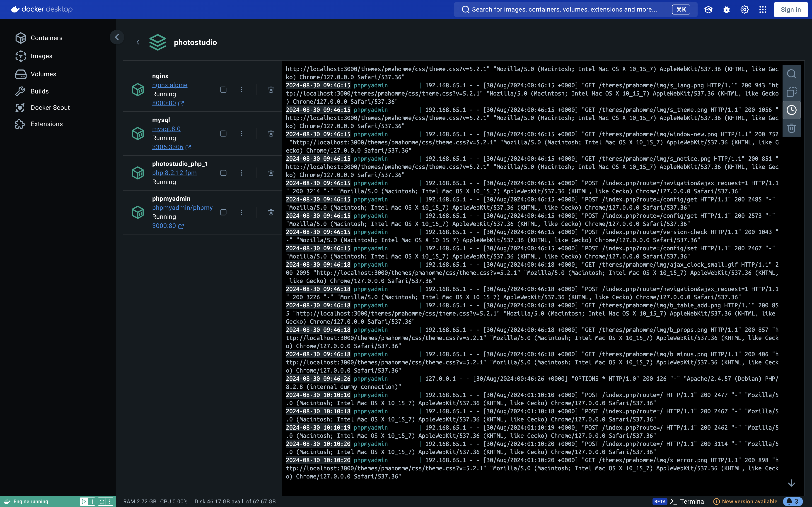Screen dimensions: 812x507
Task: Stop the phpmyadmin container
Action: [223, 212]
